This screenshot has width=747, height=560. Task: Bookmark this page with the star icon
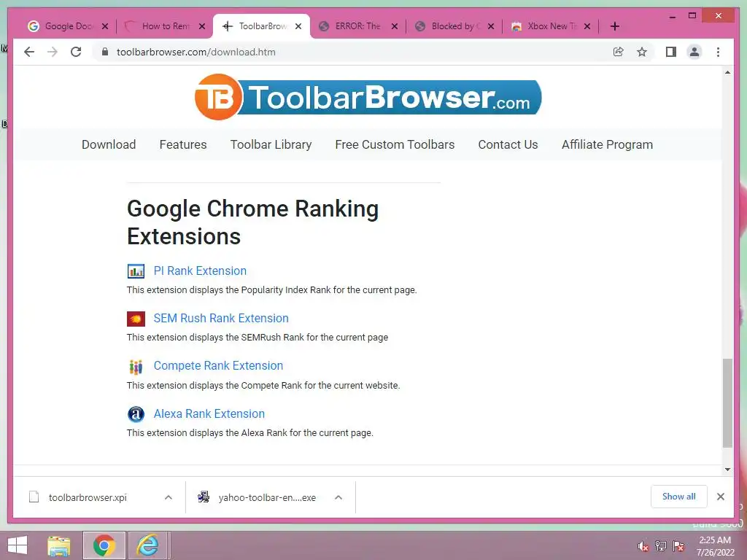coord(642,52)
